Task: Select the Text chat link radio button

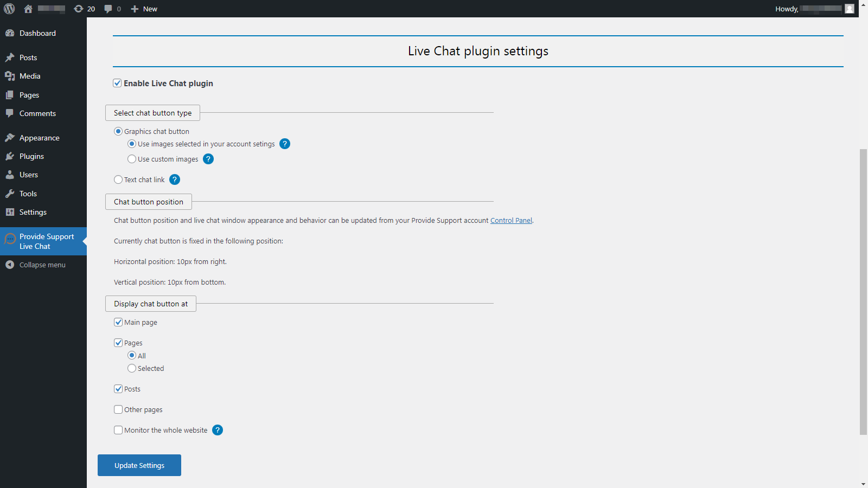Action: 118,179
